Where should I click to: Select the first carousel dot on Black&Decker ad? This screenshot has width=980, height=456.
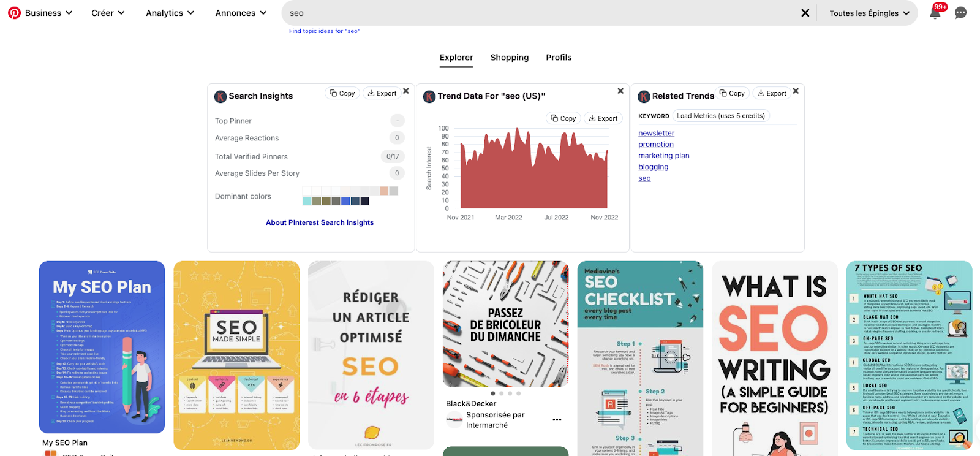pos(493,393)
